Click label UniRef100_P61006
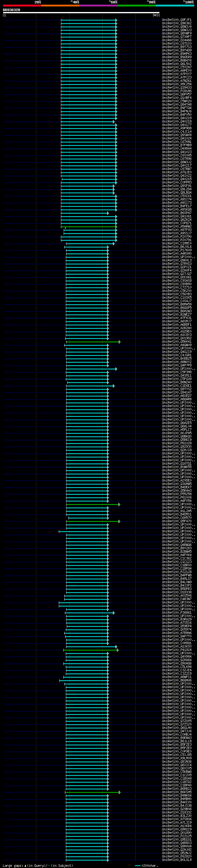 [x=177, y=497]
